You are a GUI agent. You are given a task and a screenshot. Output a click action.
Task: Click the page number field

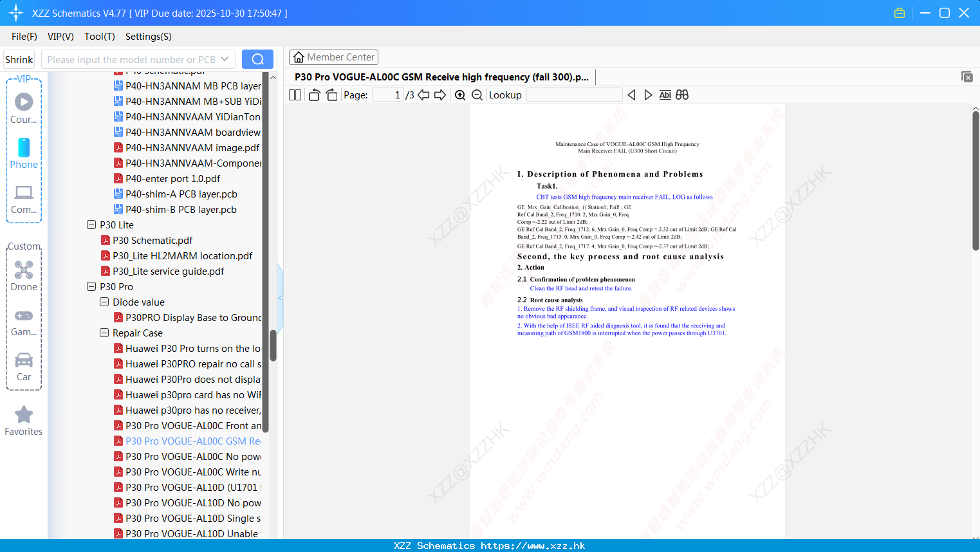(x=387, y=95)
